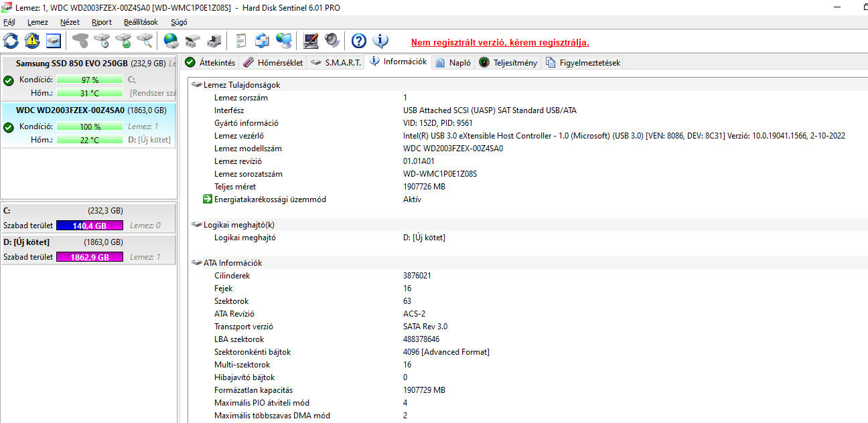Screen dimensions: 868x423
Task: Click the green arrow beside Energiatakarékossági üzemmód
Action: [207, 199]
